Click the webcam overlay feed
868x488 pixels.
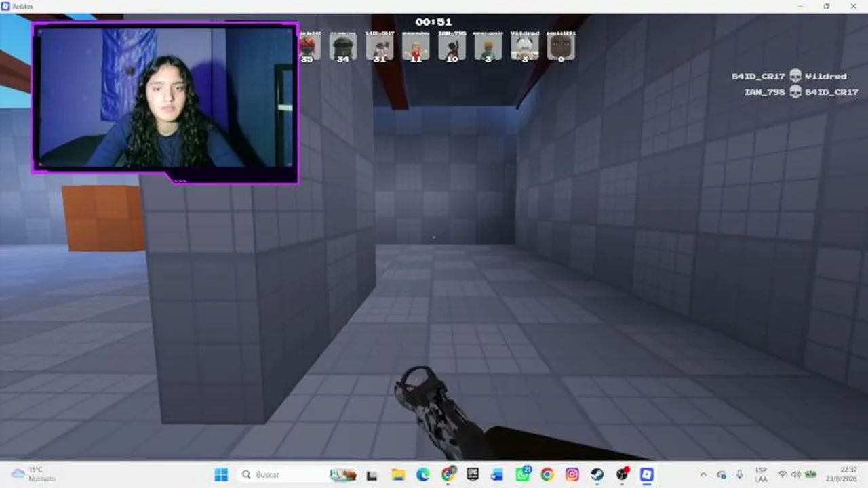point(165,102)
